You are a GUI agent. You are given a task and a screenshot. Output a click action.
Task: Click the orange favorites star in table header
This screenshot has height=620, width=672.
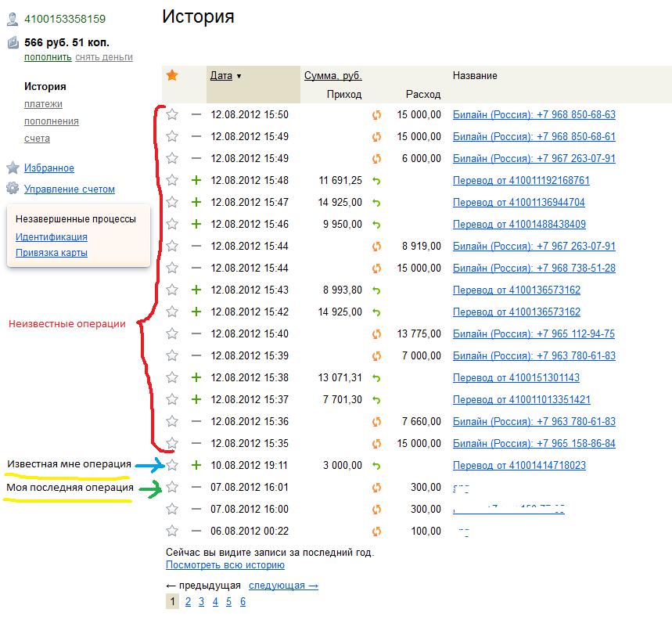pyautogui.click(x=172, y=75)
